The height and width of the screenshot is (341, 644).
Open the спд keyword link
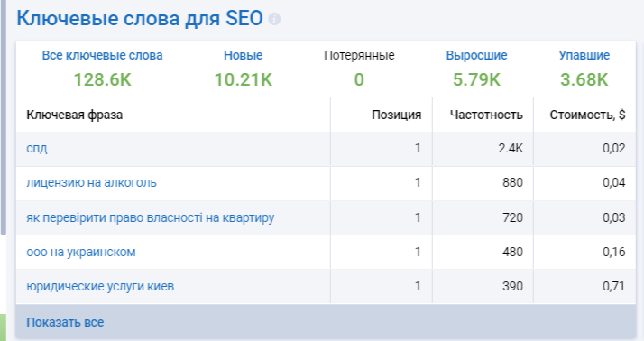[37, 148]
